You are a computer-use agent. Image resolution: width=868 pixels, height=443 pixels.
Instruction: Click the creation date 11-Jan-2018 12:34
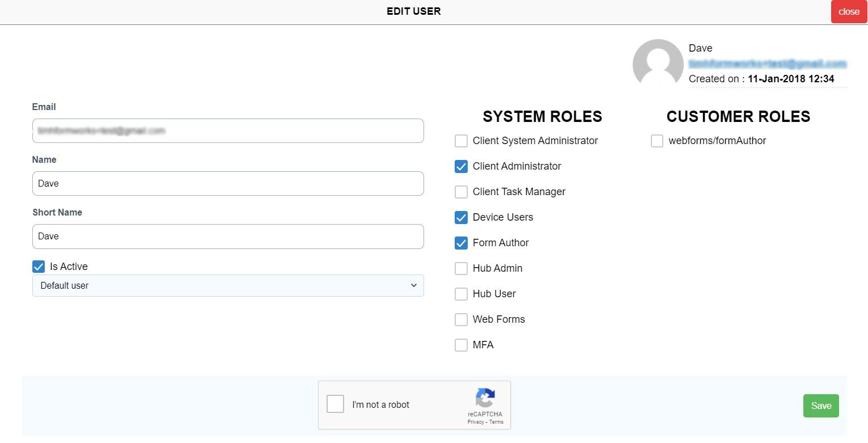coord(791,79)
